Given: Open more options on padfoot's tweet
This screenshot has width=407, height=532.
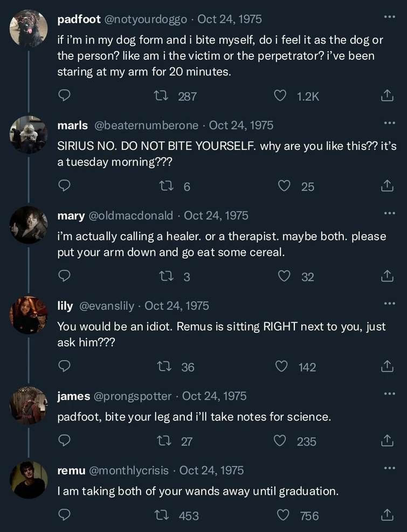Looking at the screenshot, I should [389, 17].
